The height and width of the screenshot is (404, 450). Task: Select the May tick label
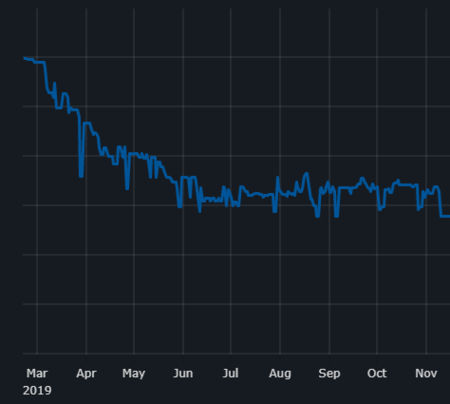134,374
